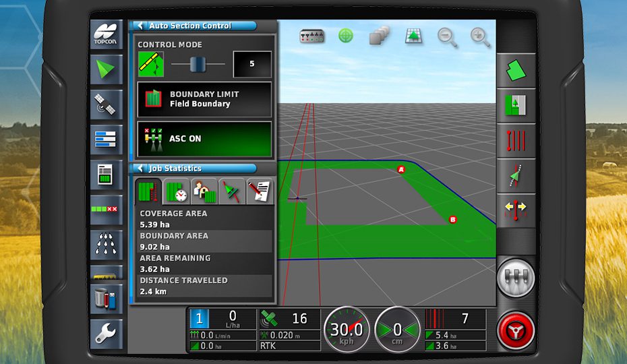This screenshot has width=627, height=364.
Task: Click the 0.0 L/min flow rate value
Action: [215, 335]
